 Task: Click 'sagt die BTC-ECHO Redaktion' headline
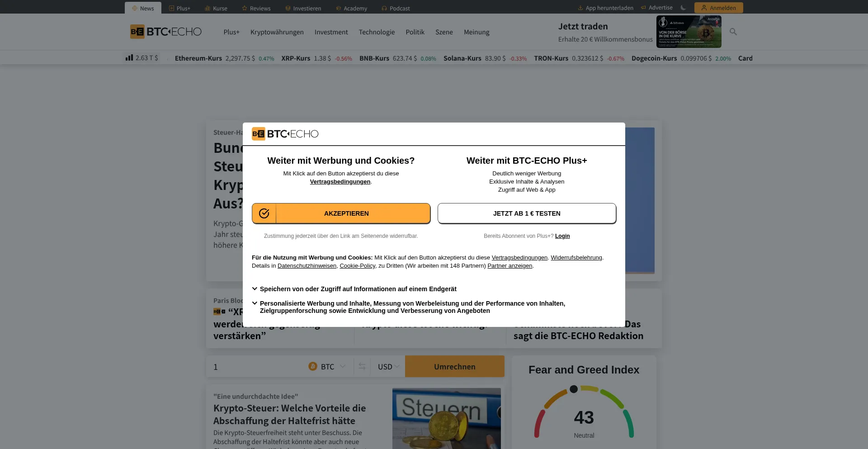[x=578, y=336]
